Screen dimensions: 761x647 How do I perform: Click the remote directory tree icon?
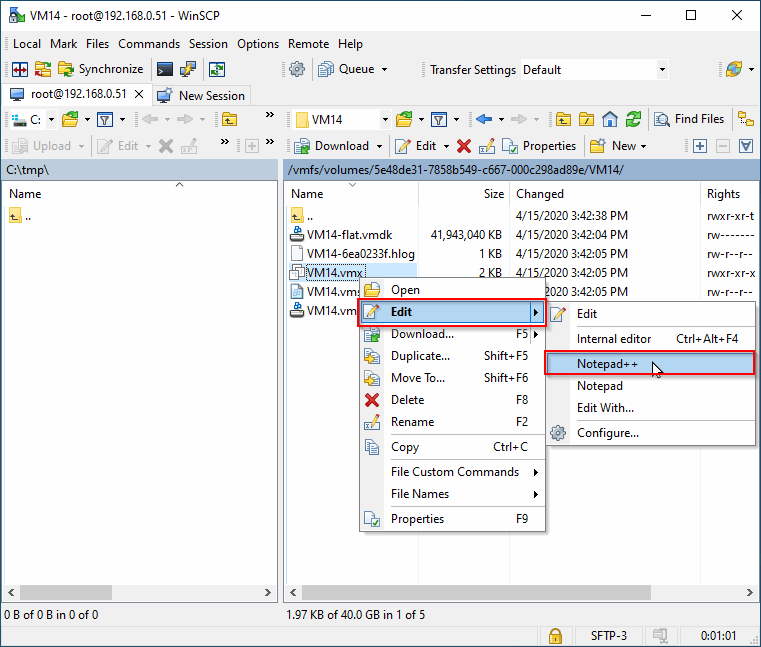[x=746, y=119]
